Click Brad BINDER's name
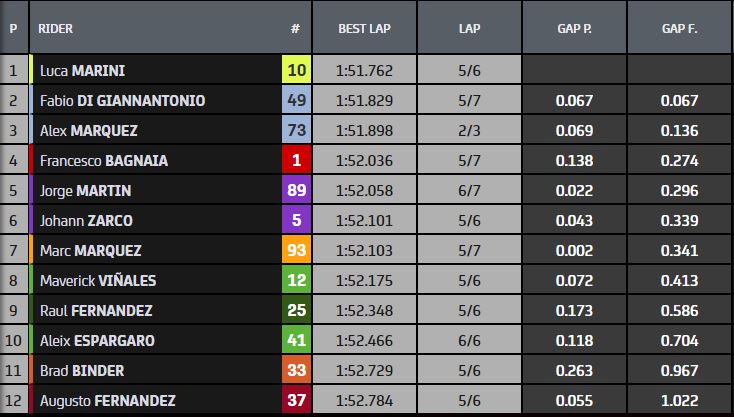This screenshot has width=734, height=417. tap(81, 371)
